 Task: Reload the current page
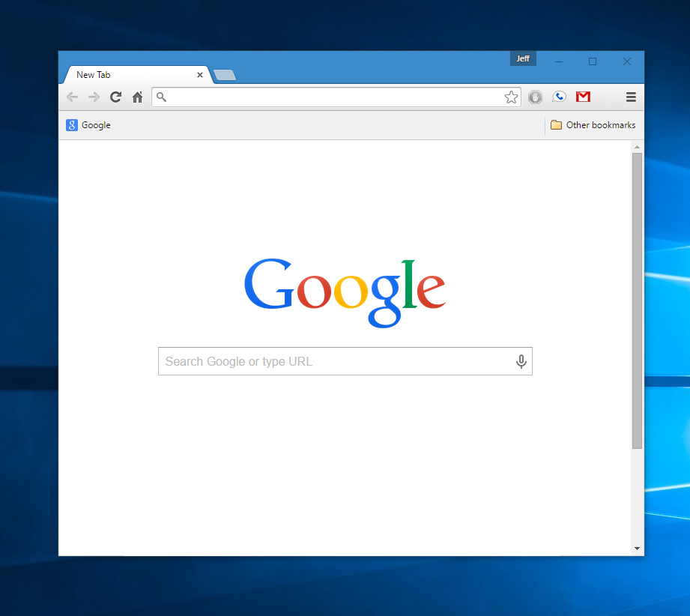tap(115, 97)
